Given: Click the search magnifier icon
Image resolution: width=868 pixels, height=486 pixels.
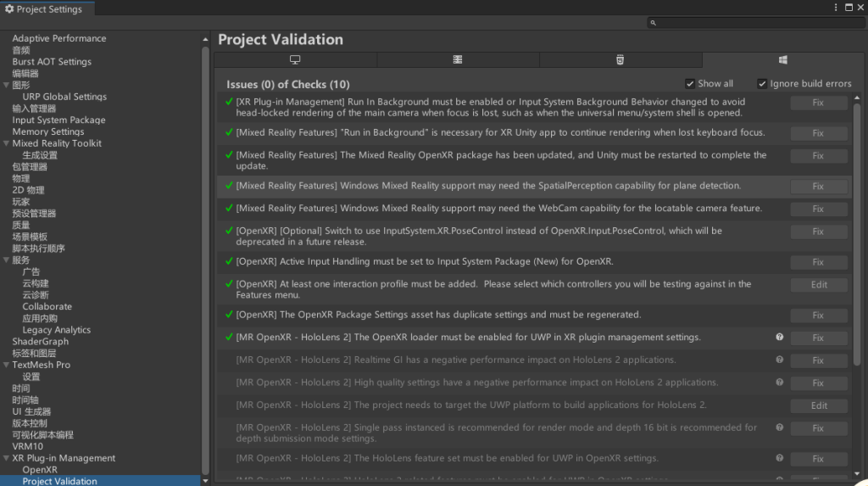Looking at the screenshot, I should tap(654, 23).
